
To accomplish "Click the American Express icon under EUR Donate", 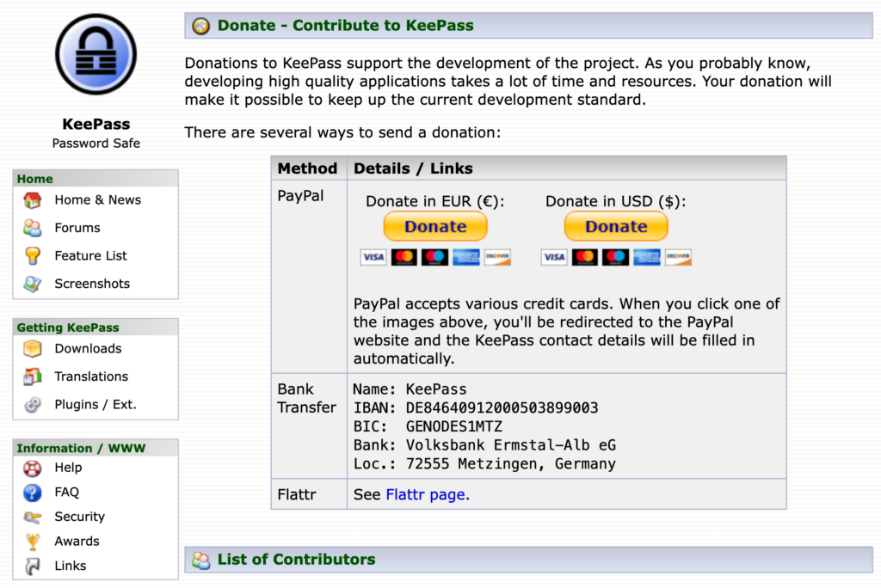I will (466, 257).
